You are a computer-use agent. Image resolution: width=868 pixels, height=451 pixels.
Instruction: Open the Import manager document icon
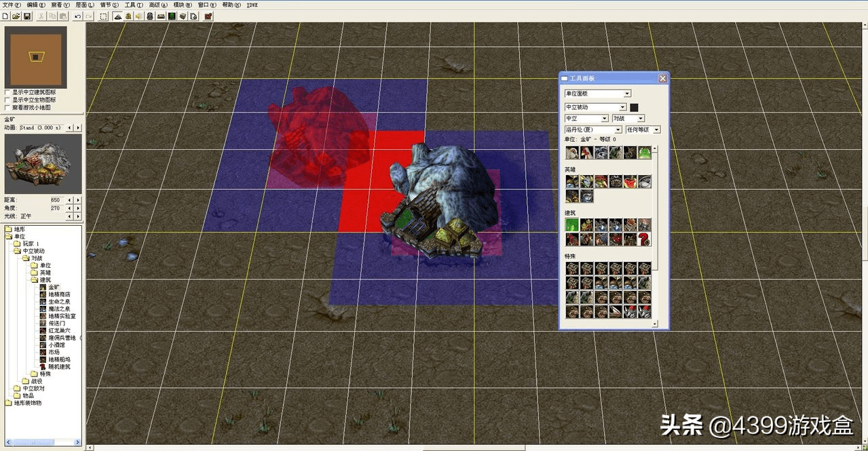193,16
